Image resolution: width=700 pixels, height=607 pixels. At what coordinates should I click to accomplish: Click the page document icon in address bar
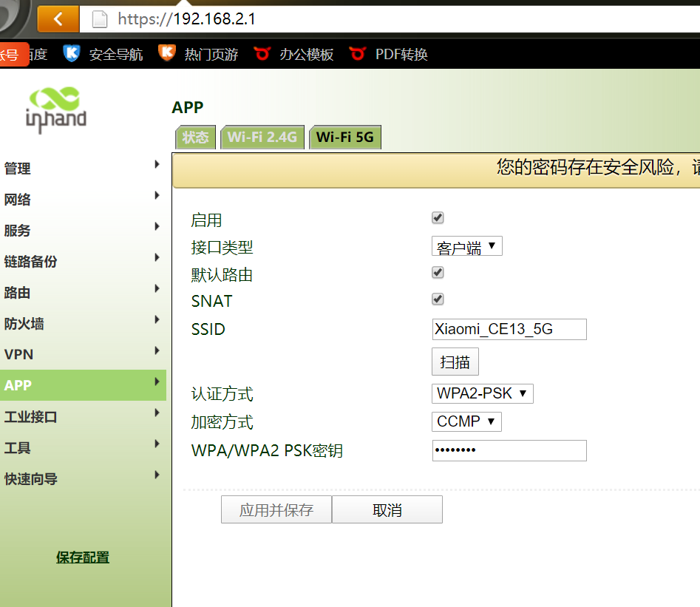(99, 19)
